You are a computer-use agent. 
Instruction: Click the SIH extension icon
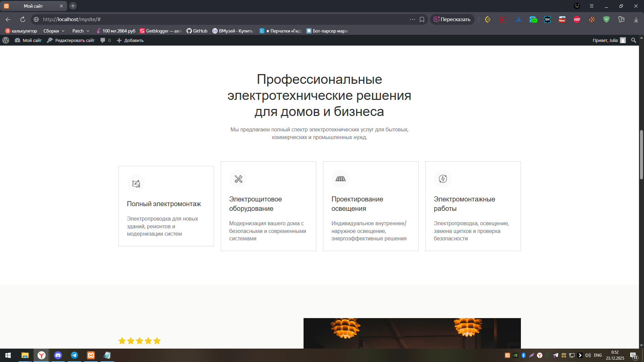547,19
